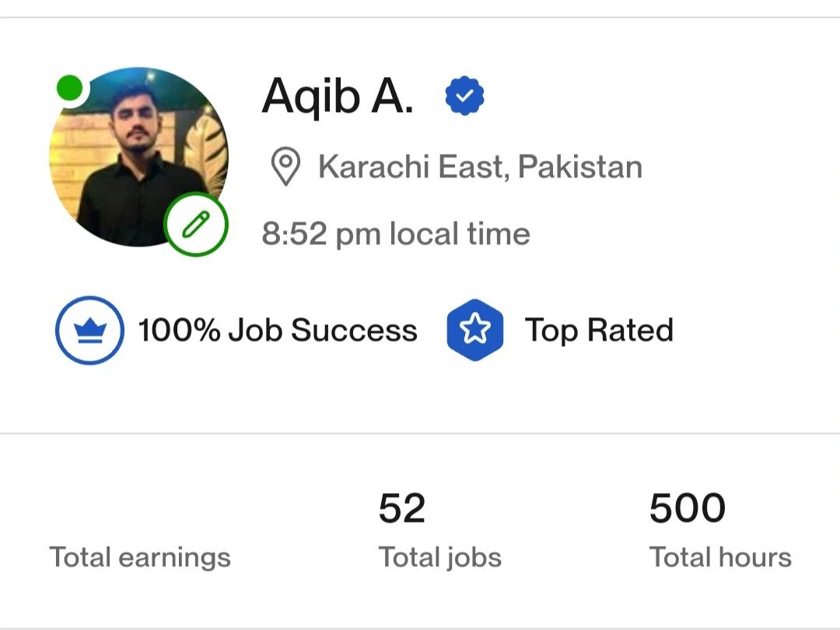The image size is (840, 630).
Task: Click the Karachi East, Pakistan location text
Action: click(478, 166)
